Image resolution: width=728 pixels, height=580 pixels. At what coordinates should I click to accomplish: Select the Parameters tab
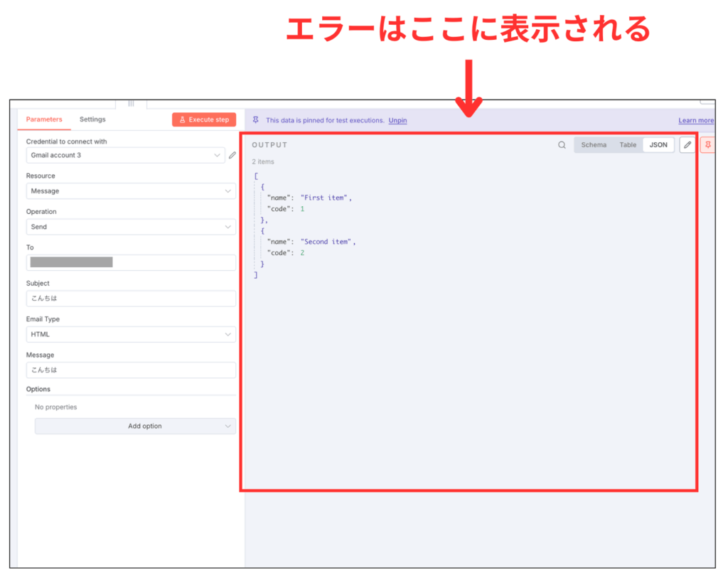pos(44,119)
